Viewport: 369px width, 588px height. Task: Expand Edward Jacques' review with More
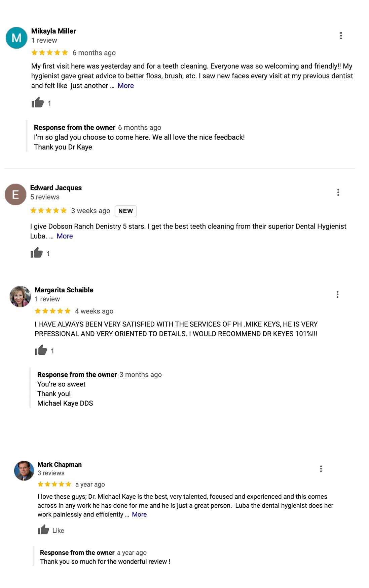click(x=65, y=236)
